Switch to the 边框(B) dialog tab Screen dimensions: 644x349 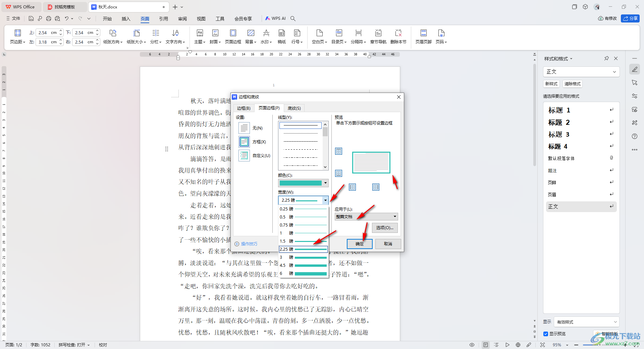244,108
